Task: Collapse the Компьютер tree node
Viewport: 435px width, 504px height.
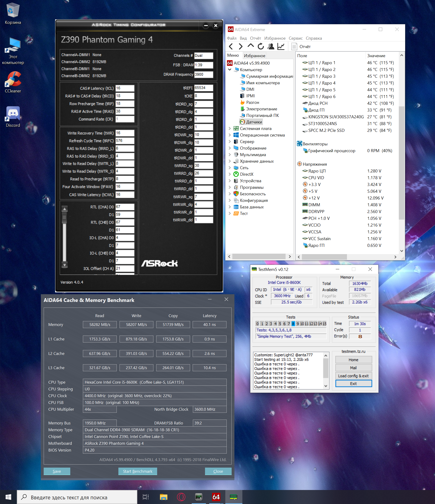Action: click(x=230, y=70)
